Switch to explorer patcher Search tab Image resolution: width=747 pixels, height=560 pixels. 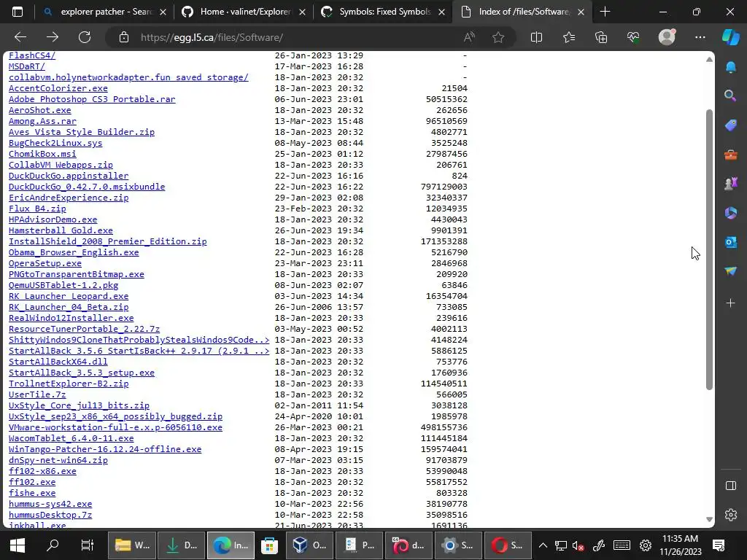[104, 12]
